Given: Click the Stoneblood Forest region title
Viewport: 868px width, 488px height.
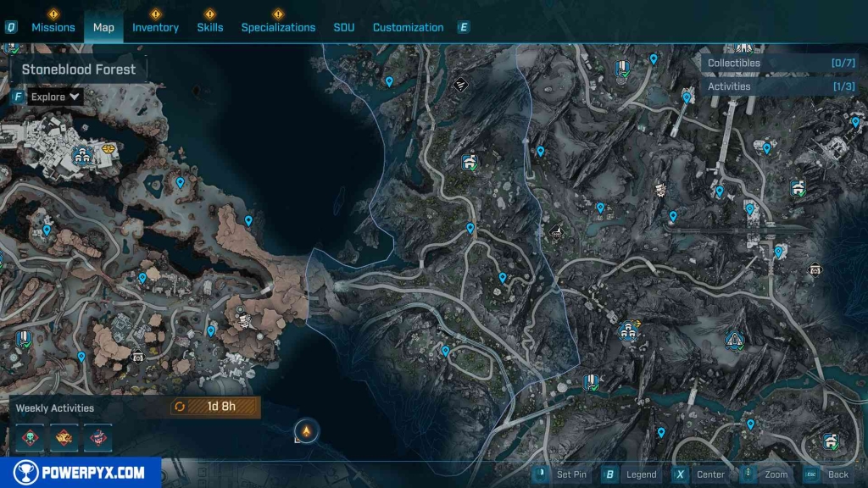Looking at the screenshot, I should [x=79, y=69].
